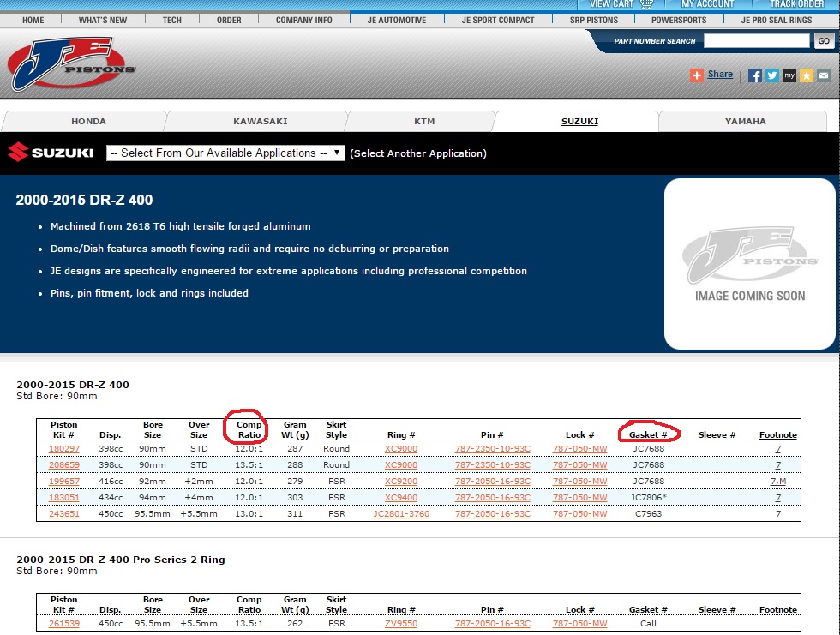The image size is (840, 635).
Task: Open ring XC9000 in 180297 row
Action: pos(401,449)
